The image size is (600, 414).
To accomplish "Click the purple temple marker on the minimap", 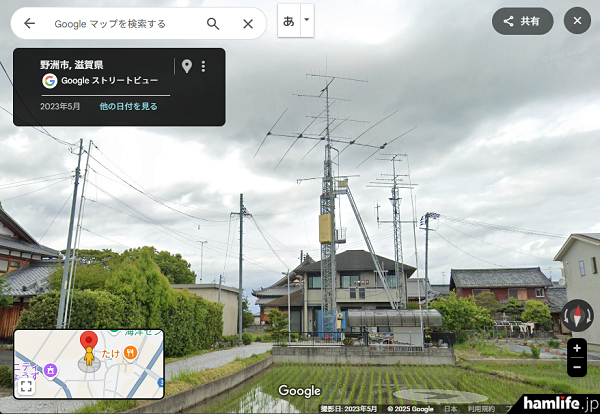I will [x=50, y=369].
